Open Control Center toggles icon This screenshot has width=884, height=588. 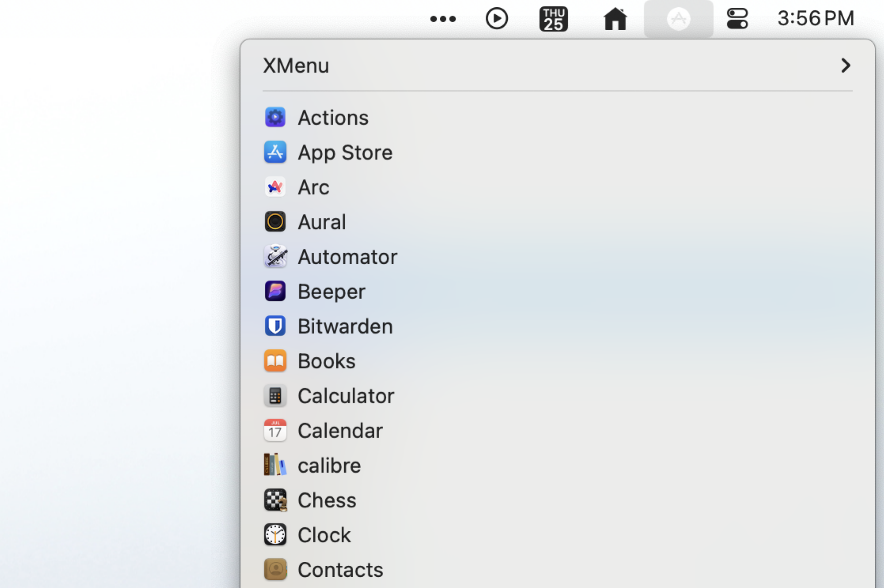737,19
